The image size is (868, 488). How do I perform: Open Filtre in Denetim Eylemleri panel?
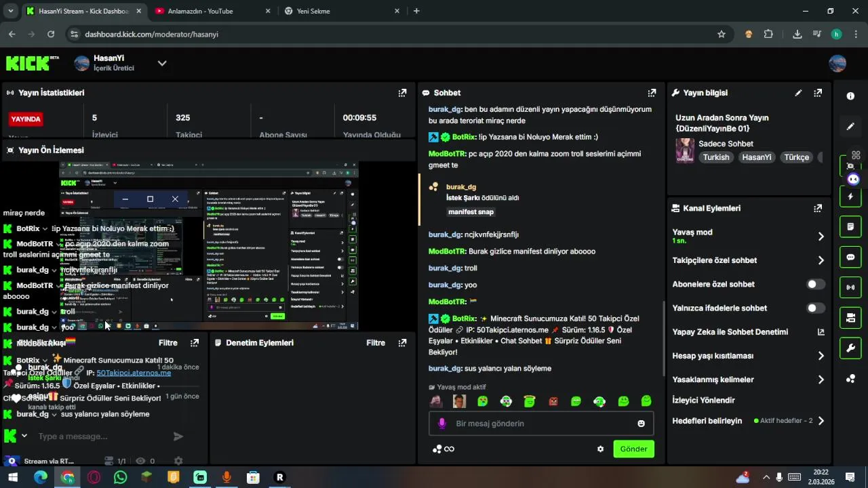pyautogui.click(x=376, y=343)
